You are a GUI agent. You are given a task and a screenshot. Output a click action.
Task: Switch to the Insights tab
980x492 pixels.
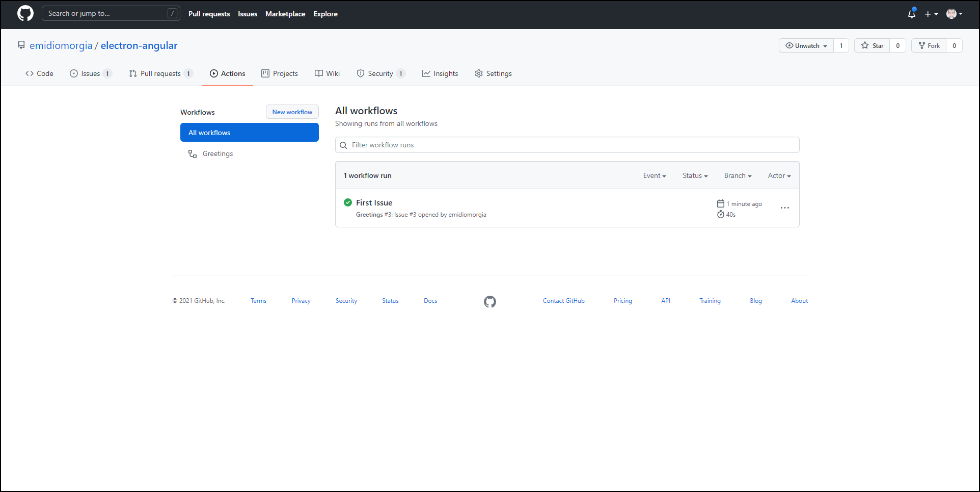(x=440, y=74)
